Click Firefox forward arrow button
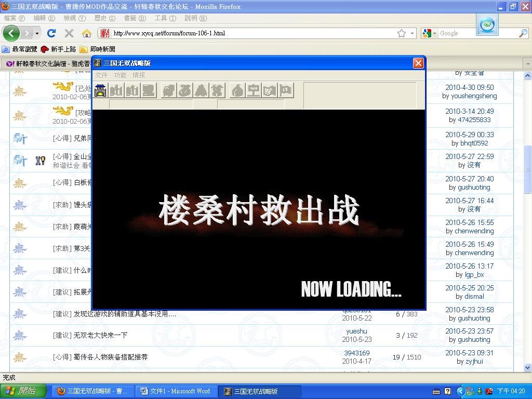The width and height of the screenshot is (532, 399). pyautogui.click(x=27, y=33)
